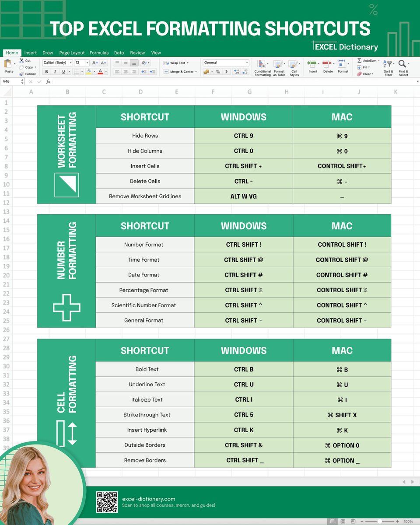Switch to Normal view in status bar
Screen dimensions: 420x525
click(x=332, y=521)
